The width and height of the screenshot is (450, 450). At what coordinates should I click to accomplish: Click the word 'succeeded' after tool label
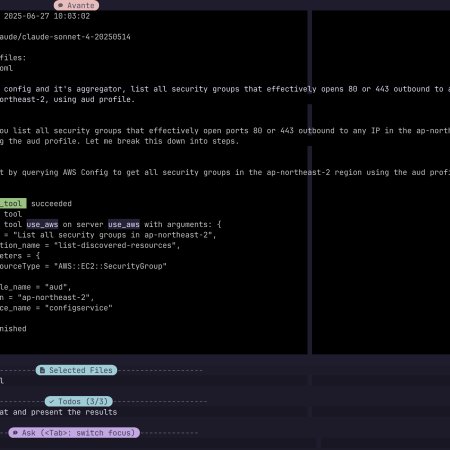tap(51, 203)
